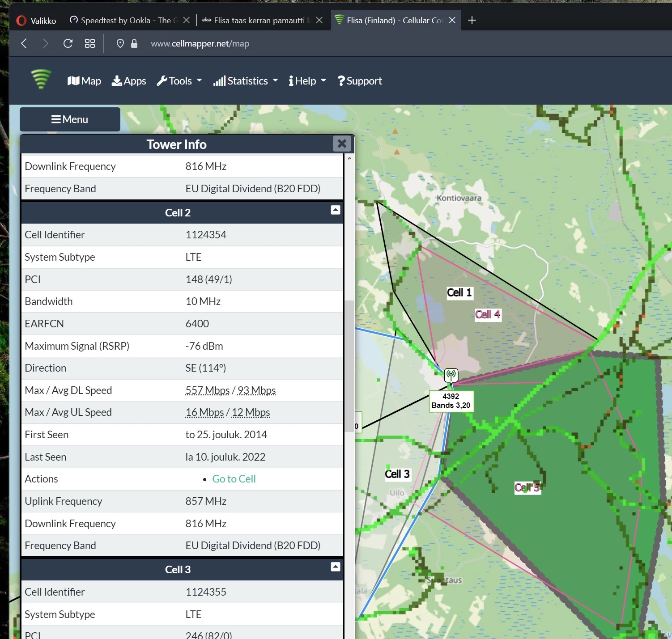Collapse the Cell 2 section
The image size is (672, 639).
(x=335, y=210)
